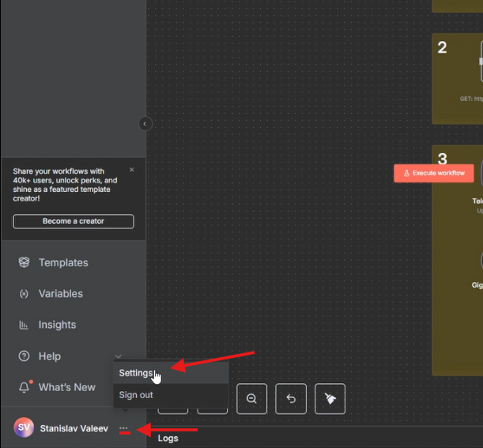483x448 pixels.
Task: Click the SV user avatar
Action: pos(24,427)
